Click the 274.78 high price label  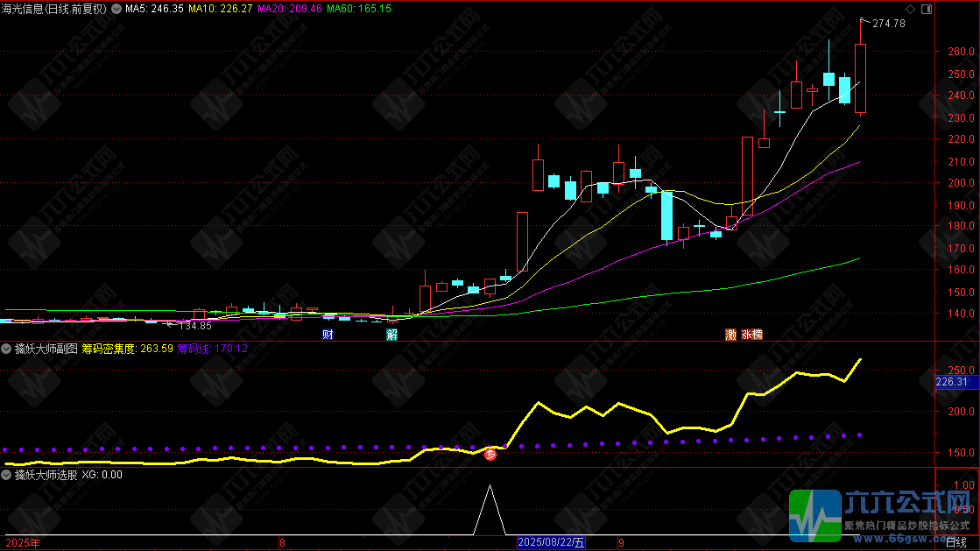889,23
